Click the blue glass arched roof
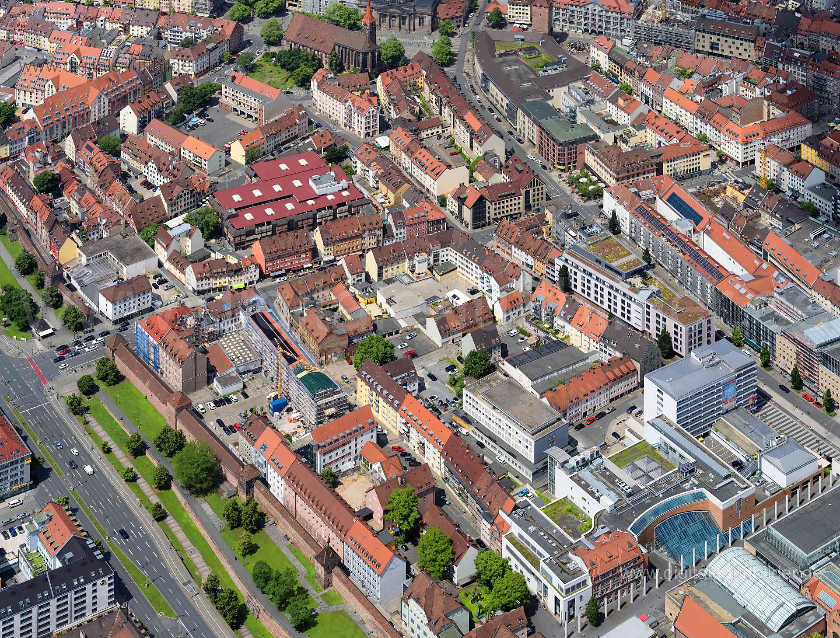The image size is (840, 638). click(687, 531)
